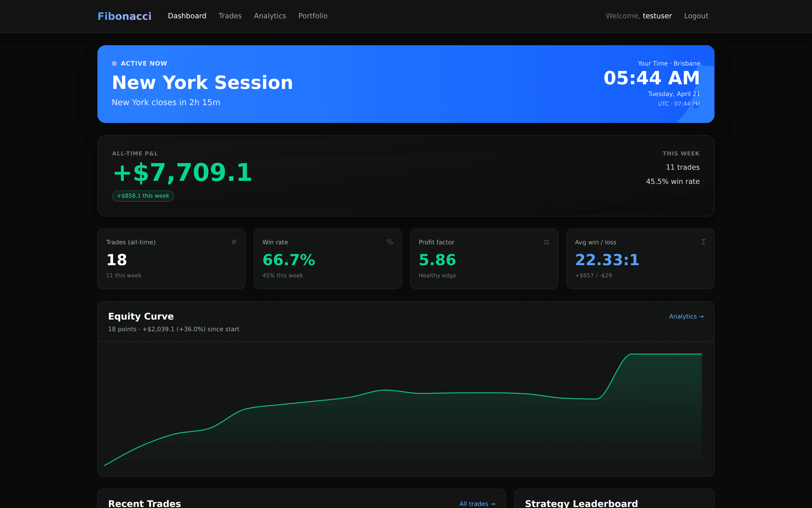This screenshot has width=812, height=508.
Task: Click the 'Your Time · Brisbane' label
Action: (669, 63)
